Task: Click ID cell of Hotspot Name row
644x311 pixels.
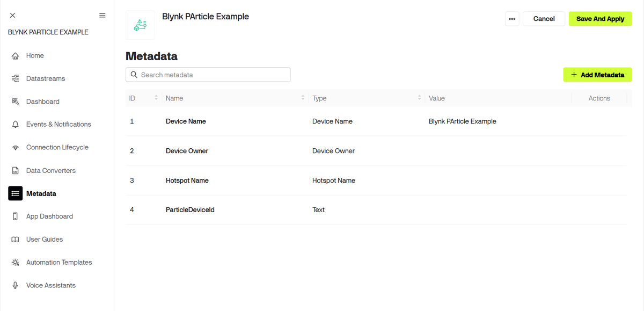Action: (132, 180)
